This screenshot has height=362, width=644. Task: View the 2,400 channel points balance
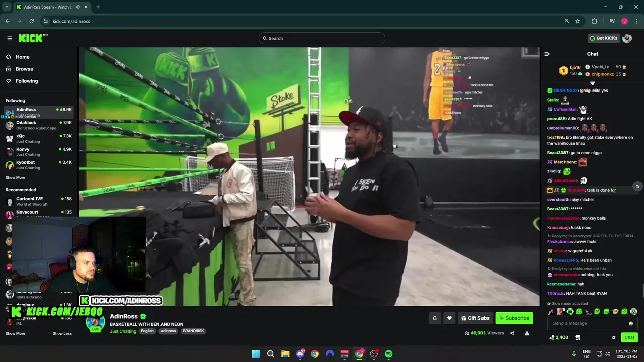[558, 337]
